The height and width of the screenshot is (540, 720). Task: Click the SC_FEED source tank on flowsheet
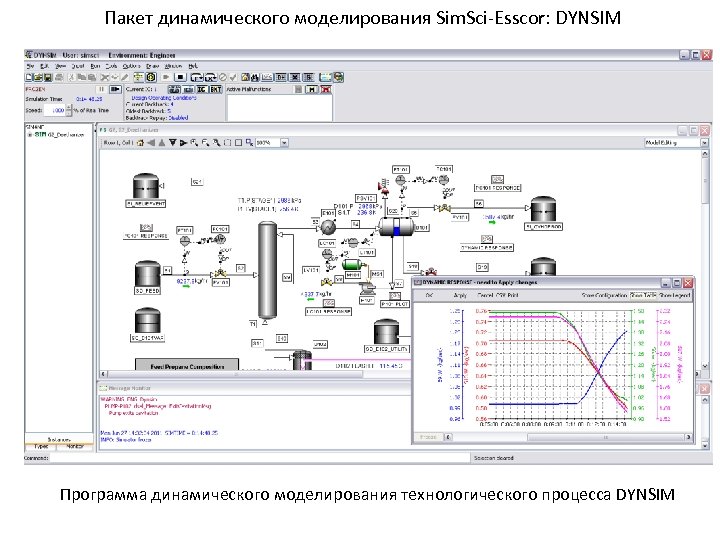[x=147, y=274]
